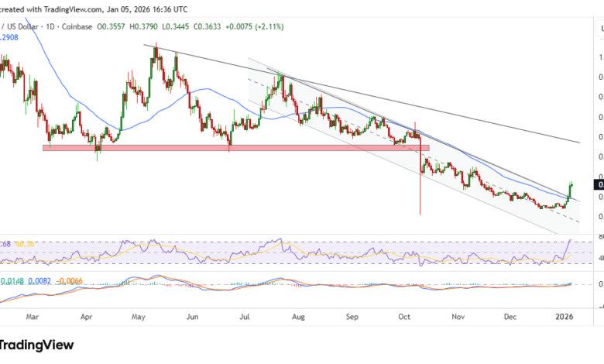Click the 2026 label on time axis

click(x=565, y=317)
